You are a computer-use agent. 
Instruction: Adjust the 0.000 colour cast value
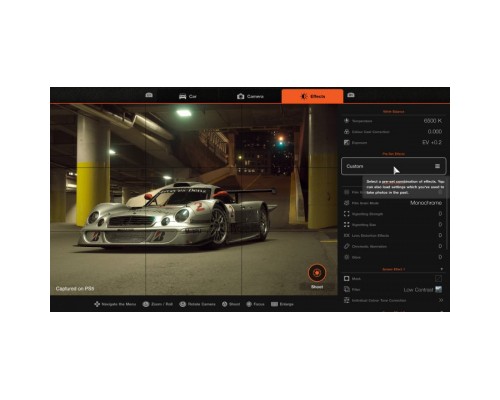(435, 132)
